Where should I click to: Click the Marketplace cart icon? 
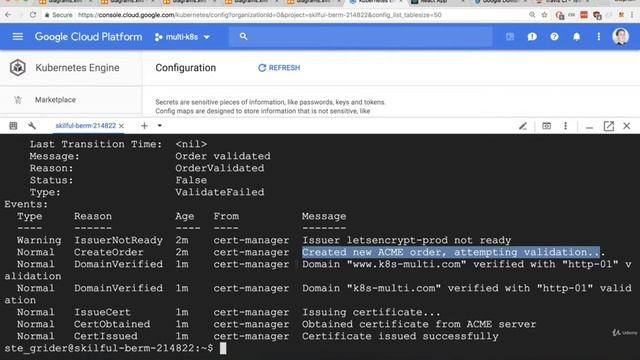coord(18,100)
